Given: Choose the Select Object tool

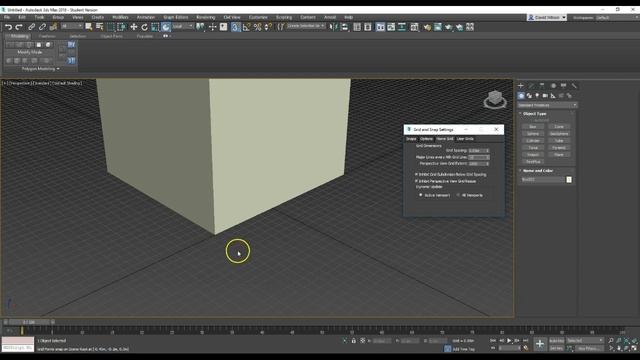Looking at the screenshot, I should [x=89, y=27].
